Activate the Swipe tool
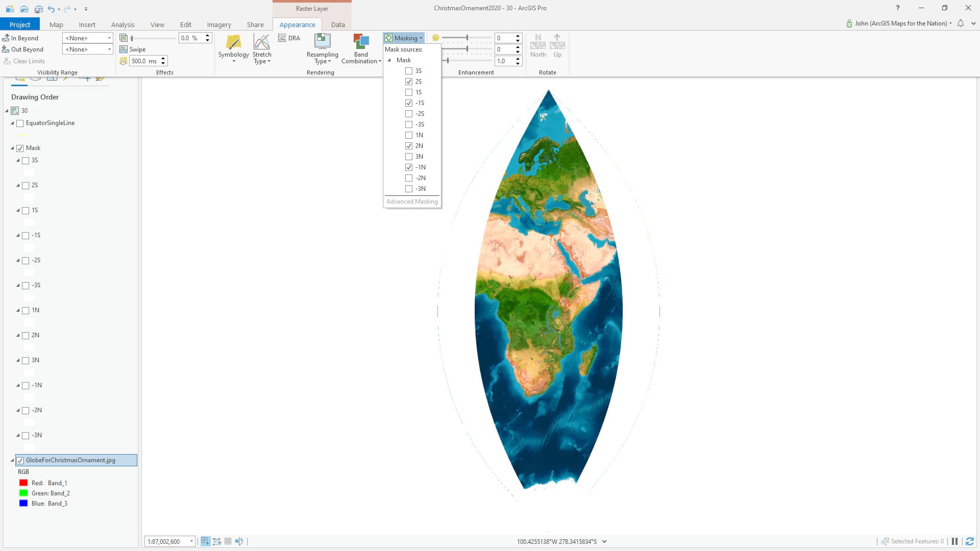This screenshot has height=551, width=980. click(133, 49)
